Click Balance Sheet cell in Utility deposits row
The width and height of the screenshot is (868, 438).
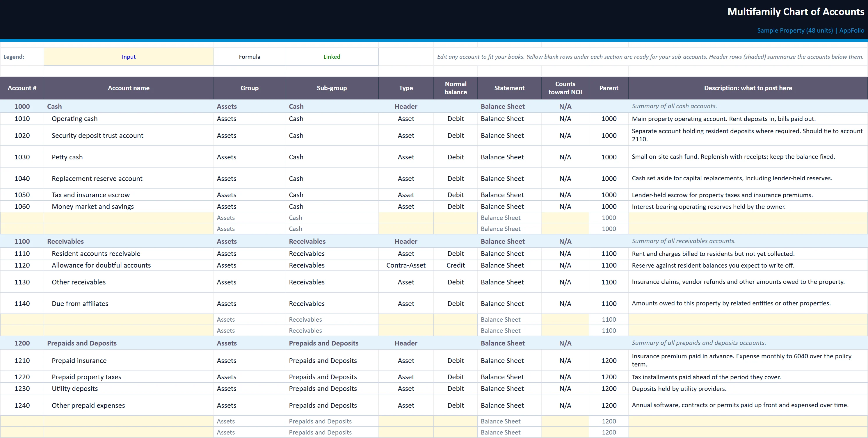pos(509,389)
